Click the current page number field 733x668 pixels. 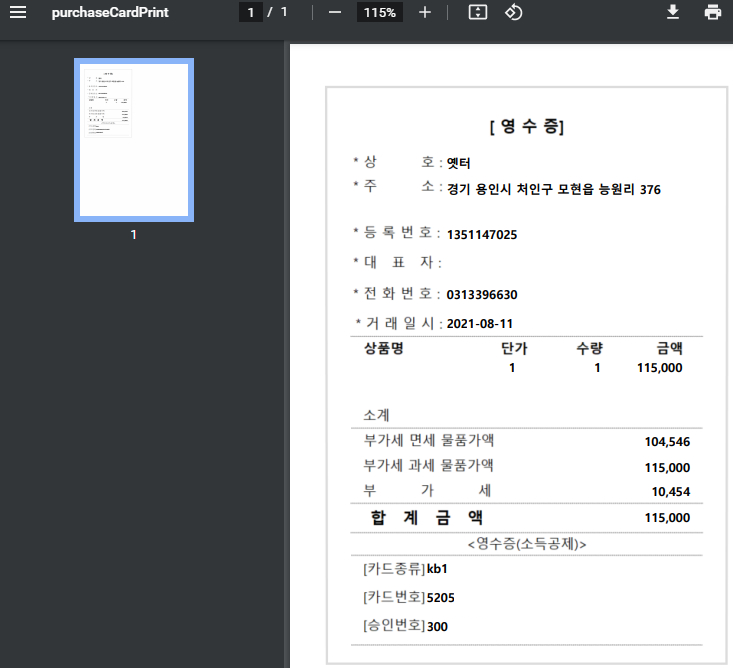pyautogui.click(x=251, y=13)
